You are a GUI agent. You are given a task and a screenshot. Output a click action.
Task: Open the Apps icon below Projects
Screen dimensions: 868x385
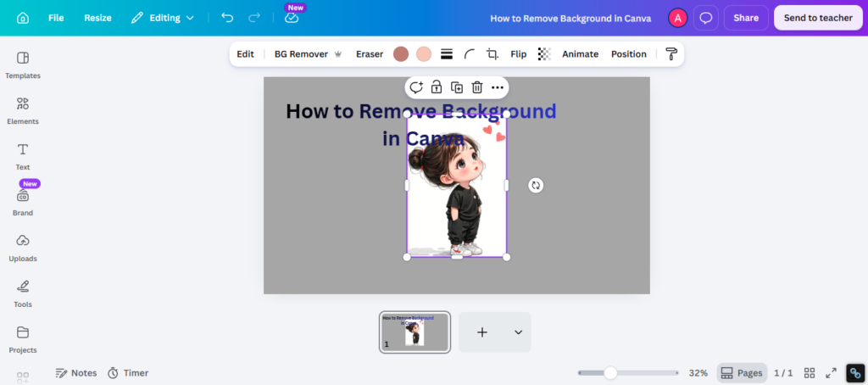23,378
